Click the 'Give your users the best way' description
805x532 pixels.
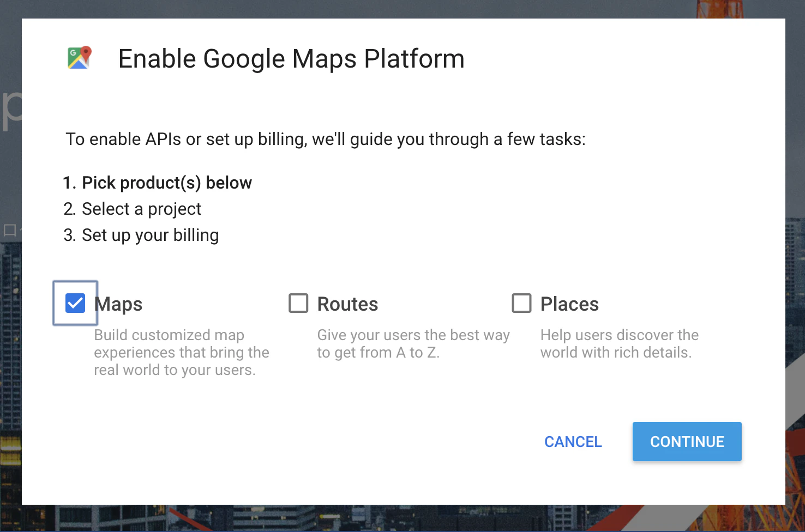(413, 343)
